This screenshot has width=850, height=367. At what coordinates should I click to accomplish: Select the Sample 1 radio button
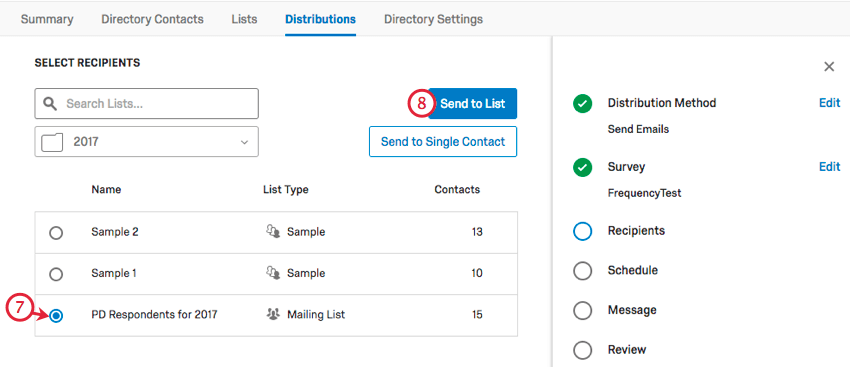click(56, 274)
